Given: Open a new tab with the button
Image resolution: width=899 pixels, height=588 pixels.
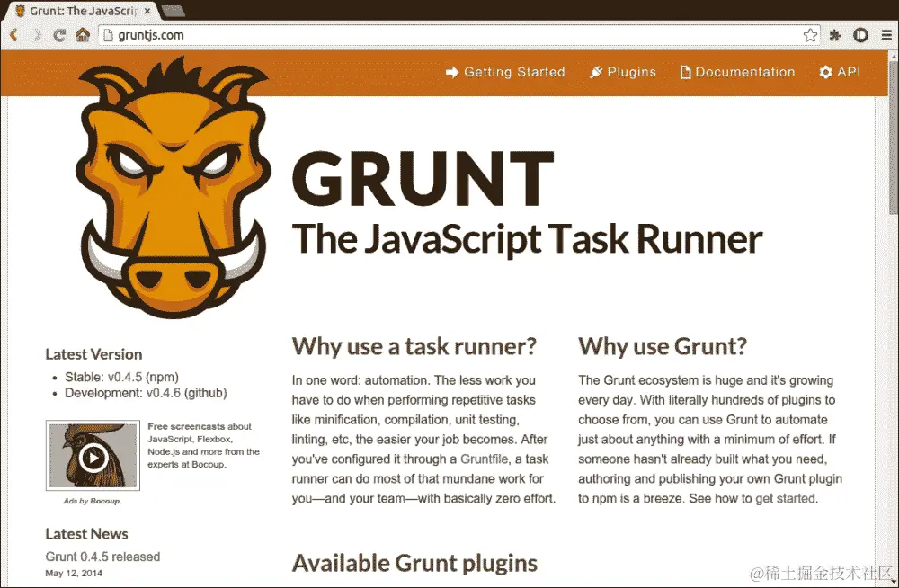Looking at the screenshot, I should pos(173,11).
